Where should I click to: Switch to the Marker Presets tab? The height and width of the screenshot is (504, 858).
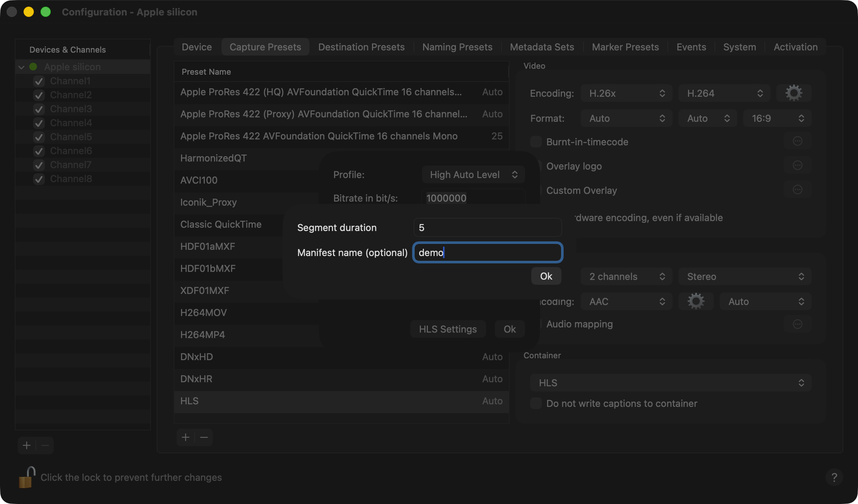[x=625, y=47]
